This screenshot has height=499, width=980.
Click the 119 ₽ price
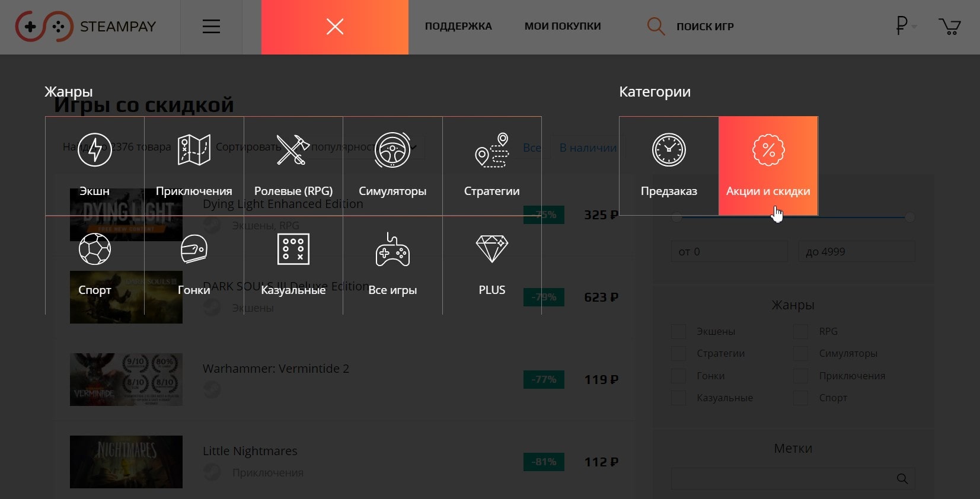[x=601, y=379]
